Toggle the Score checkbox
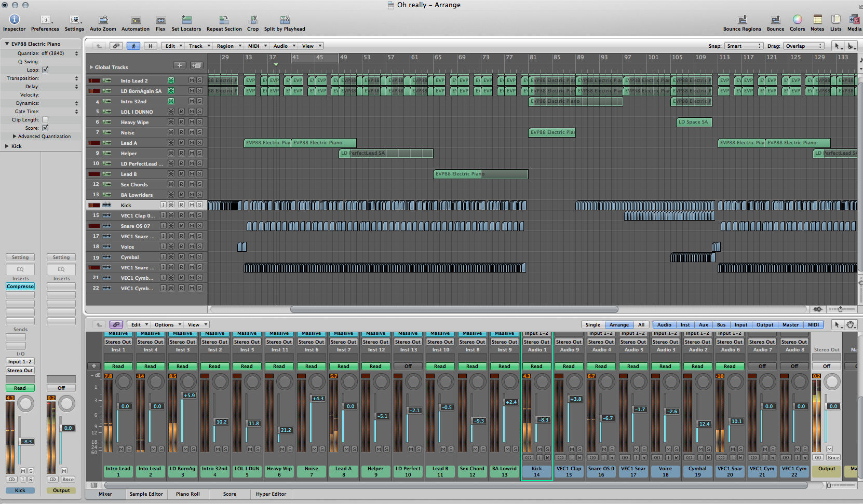This screenshot has height=504, width=863. [x=45, y=128]
